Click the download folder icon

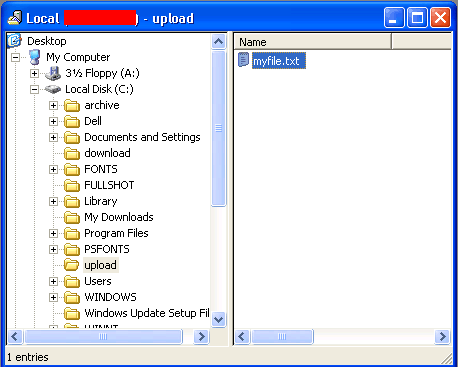tap(72, 153)
